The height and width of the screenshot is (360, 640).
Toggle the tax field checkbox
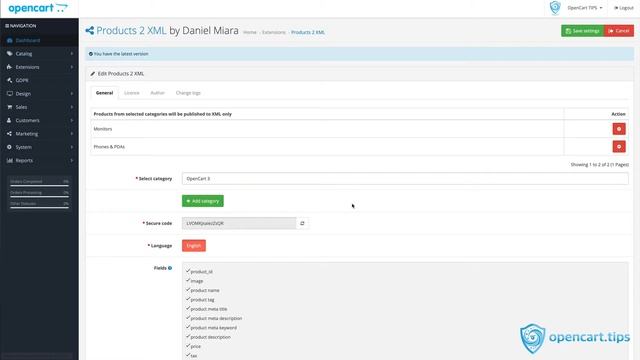[188, 355]
